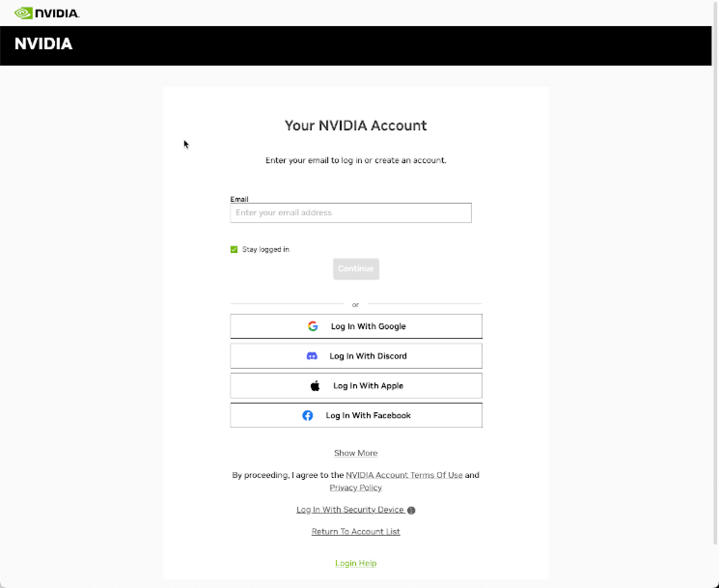
Task: Click the NVIDIA wordmark in the black banner
Action: pyautogui.click(x=43, y=44)
